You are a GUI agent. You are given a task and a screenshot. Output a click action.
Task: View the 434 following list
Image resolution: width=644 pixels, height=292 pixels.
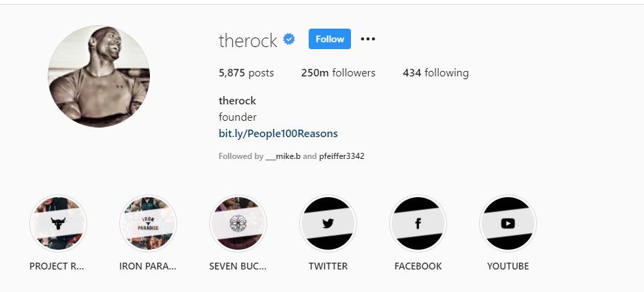pos(435,73)
